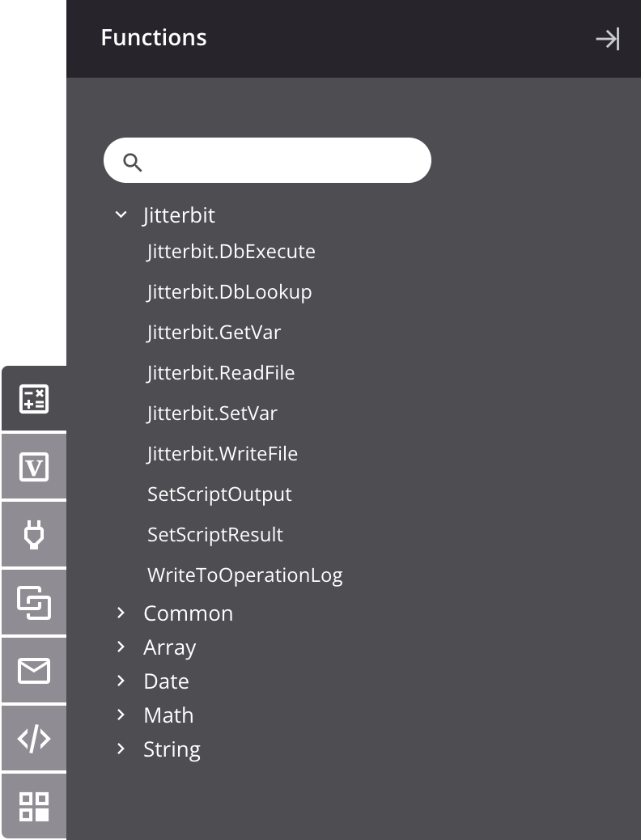641x840 pixels.
Task: Select the Jitterbit.GetVar function
Action: pyautogui.click(x=214, y=332)
